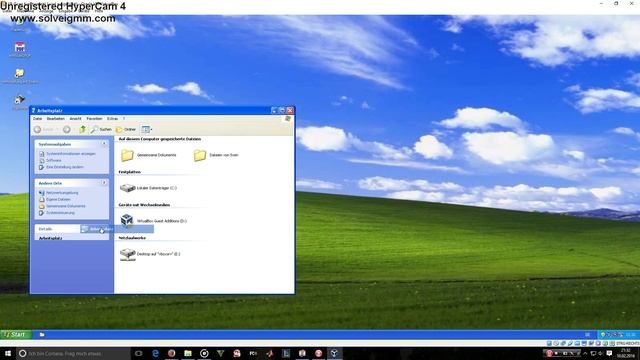Open the Extras menu
This screenshot has height=360, width=640.
tap(112, 119)
